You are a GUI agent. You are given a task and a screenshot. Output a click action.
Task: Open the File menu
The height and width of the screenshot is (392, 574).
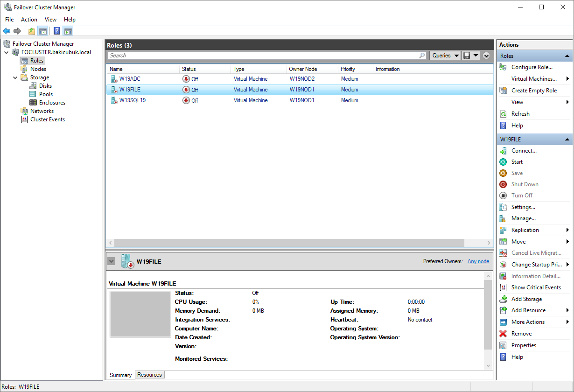coord(9,20)
